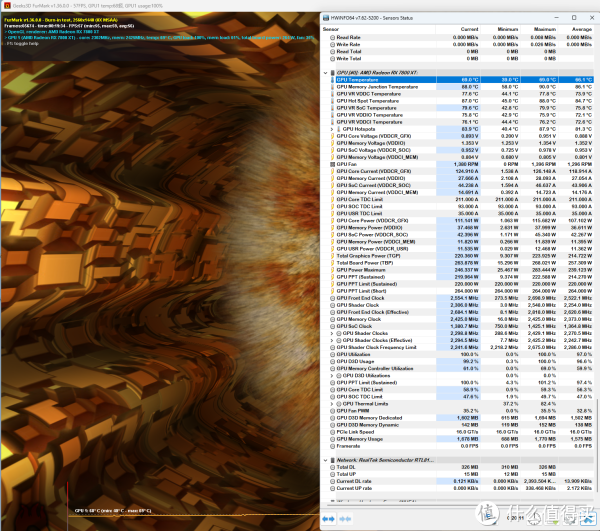This screenshot has height=531, width=600.
Task: Click the Maximum column header
Action: (x=539, y=29)
